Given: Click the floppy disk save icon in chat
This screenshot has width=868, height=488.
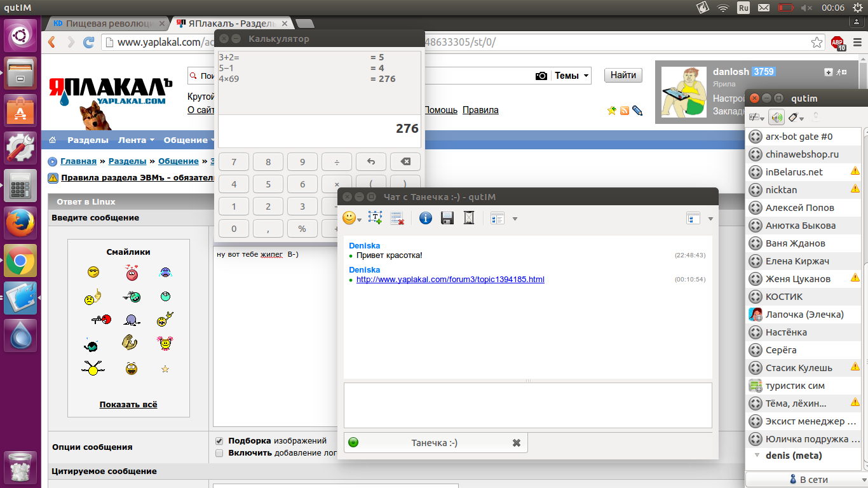Looking at the screenshot, I should coord(447,218).
